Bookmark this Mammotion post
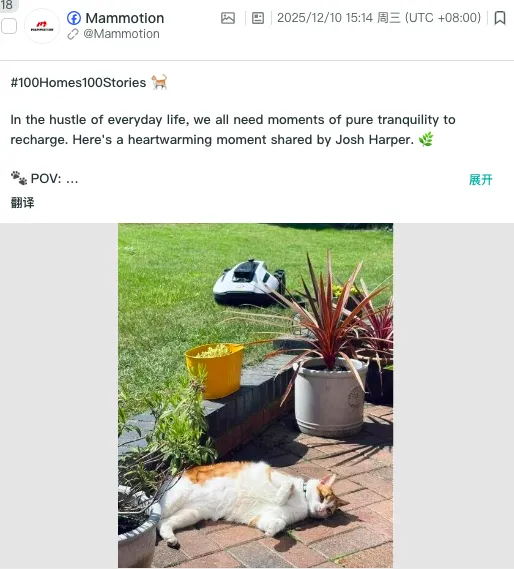Screen dimensions: 514x569 click(x=500, y=18)
